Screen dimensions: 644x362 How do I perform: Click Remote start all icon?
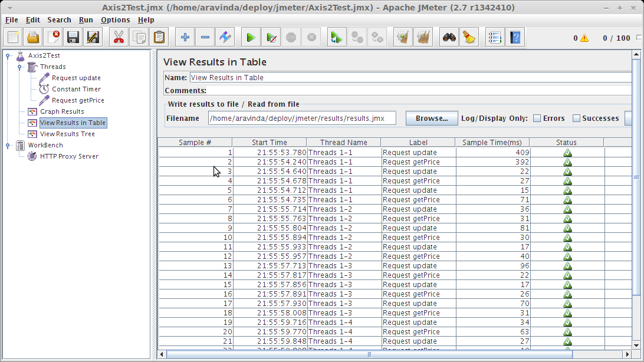[x=337, y=38]
